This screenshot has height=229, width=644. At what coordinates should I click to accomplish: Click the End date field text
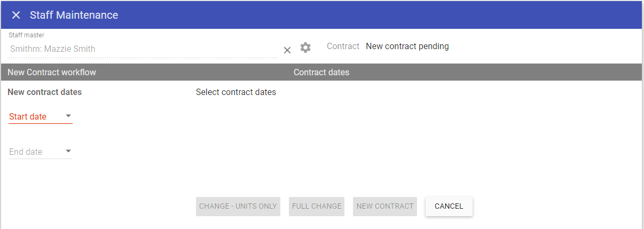pyautogui.click(x=26, y=152)
